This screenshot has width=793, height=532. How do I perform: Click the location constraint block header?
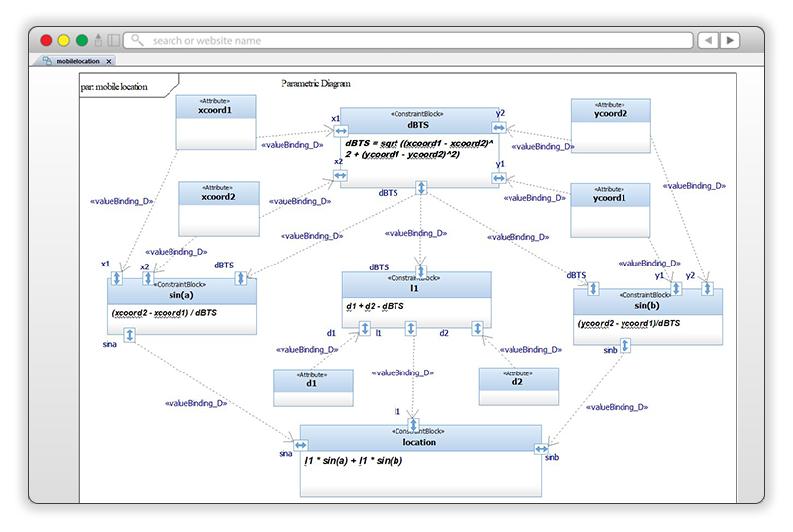420,438
